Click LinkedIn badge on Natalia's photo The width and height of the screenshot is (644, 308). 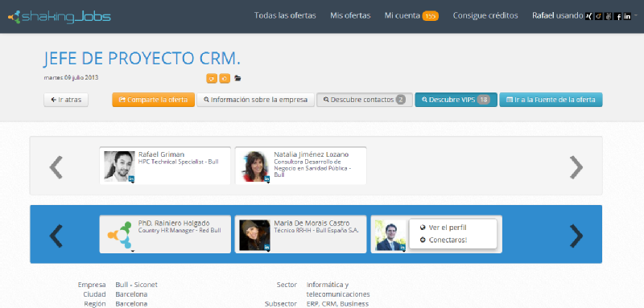click(x=267, y=179)
